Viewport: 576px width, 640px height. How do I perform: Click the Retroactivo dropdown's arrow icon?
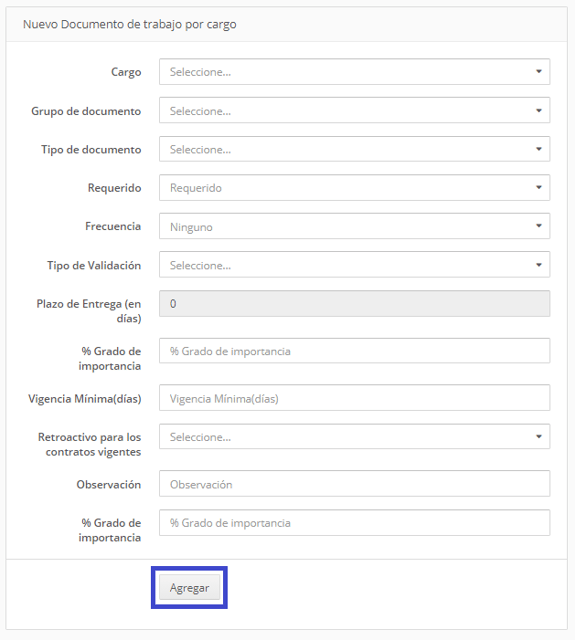point(539,437)
